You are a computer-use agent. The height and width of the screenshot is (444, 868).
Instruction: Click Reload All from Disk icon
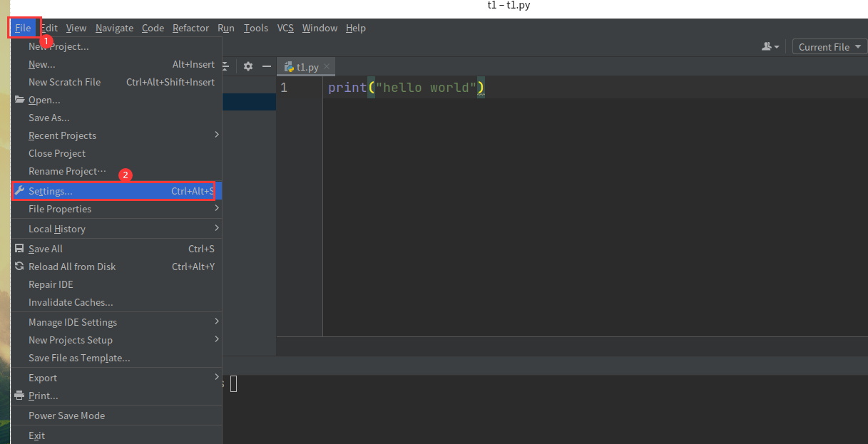point(19,267)
